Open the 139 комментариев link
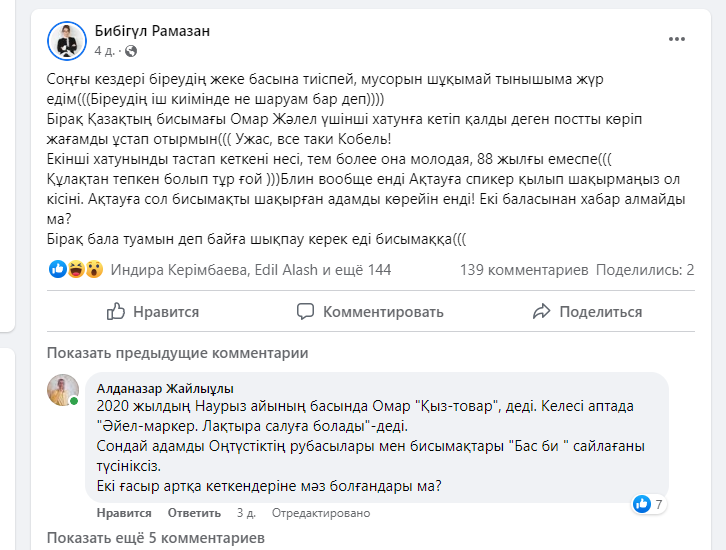726x550 pixels. [x=523, y=270]
